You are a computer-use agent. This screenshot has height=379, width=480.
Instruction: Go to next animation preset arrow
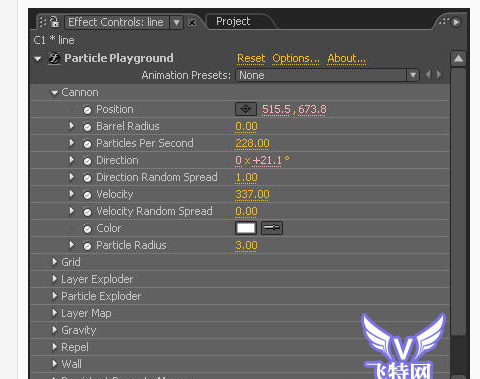point(439,75)
